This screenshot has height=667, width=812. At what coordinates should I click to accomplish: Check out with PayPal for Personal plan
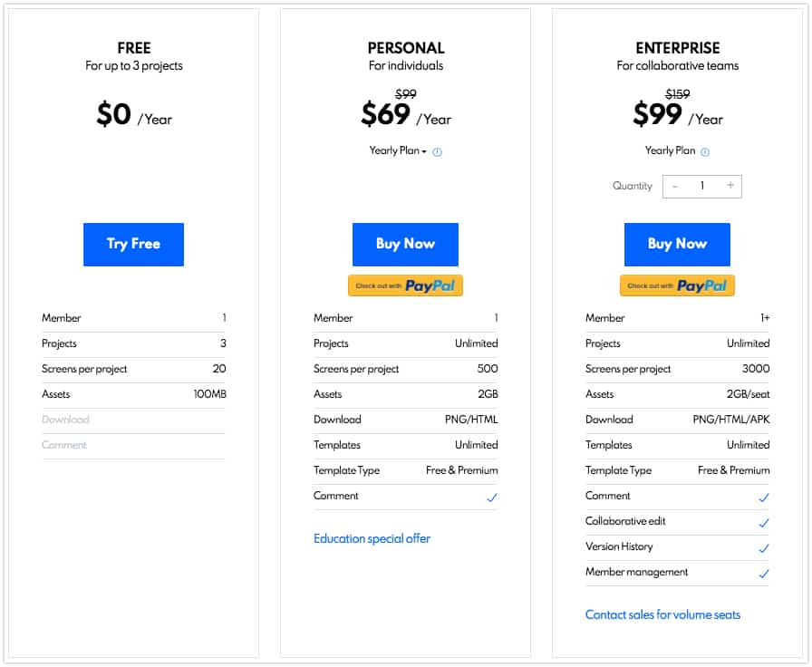(x=405, y=285)
